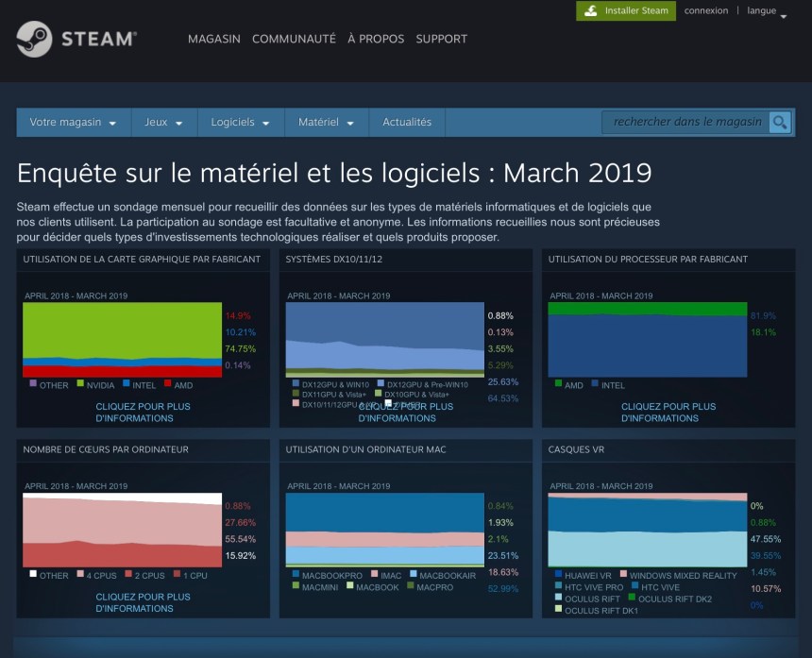Navigate to the SUPPORT page

pyautogui.click(x=442, y=39)
